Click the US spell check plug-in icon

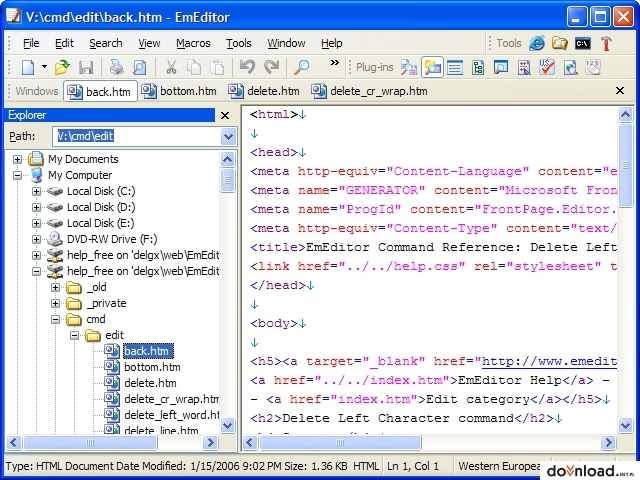click(547, 67)
